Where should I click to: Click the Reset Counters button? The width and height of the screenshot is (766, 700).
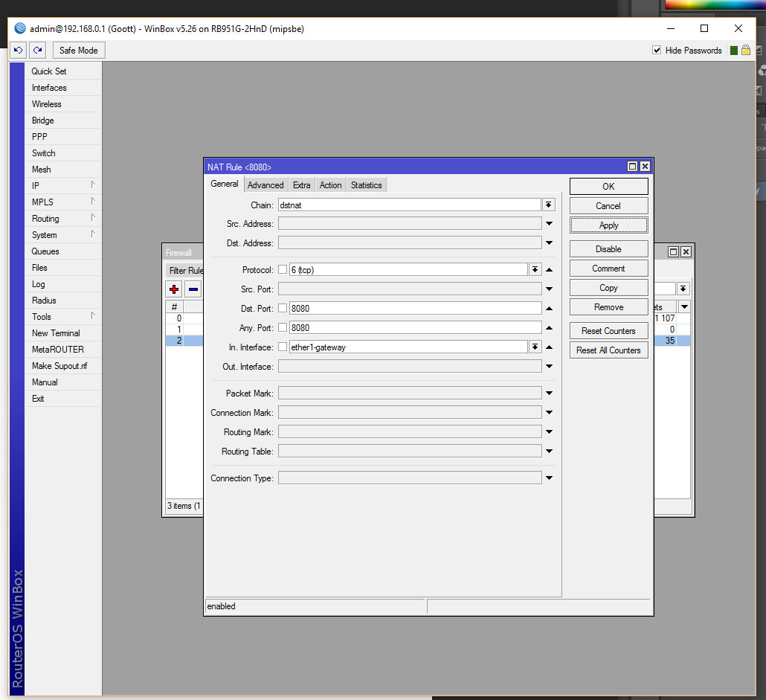click(x=608, y=331)
